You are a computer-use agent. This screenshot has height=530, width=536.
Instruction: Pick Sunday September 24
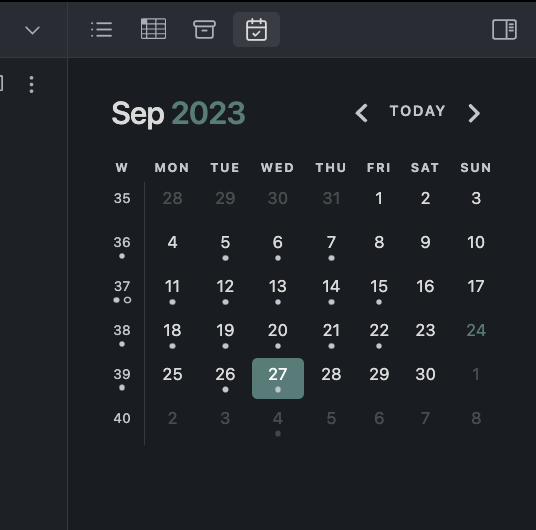point(476,330)
